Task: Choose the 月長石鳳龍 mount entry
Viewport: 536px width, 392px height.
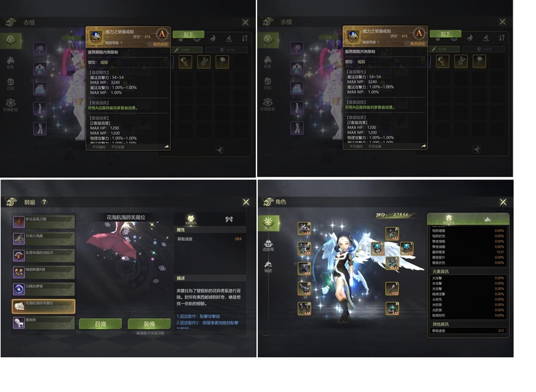Action: coord(44,239)
